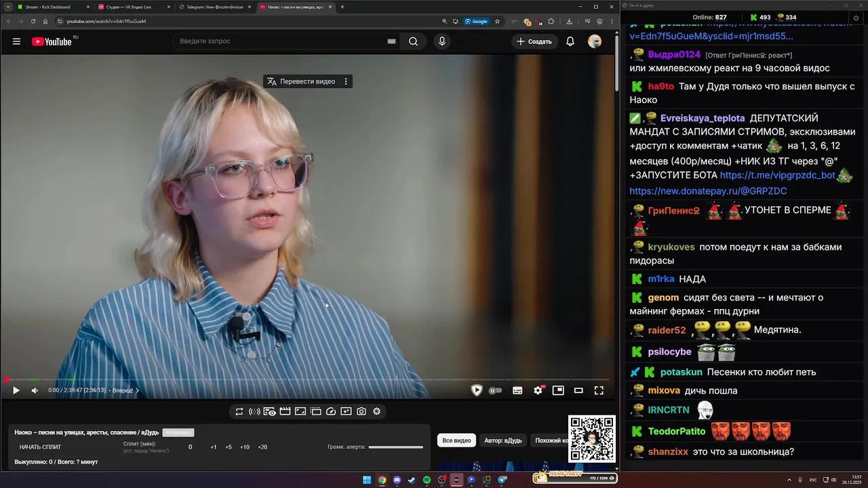This screenshot has width=868, height=488.
Task: Select the Автор: вДудь filter chip
Action: click(x=503, y=441)
